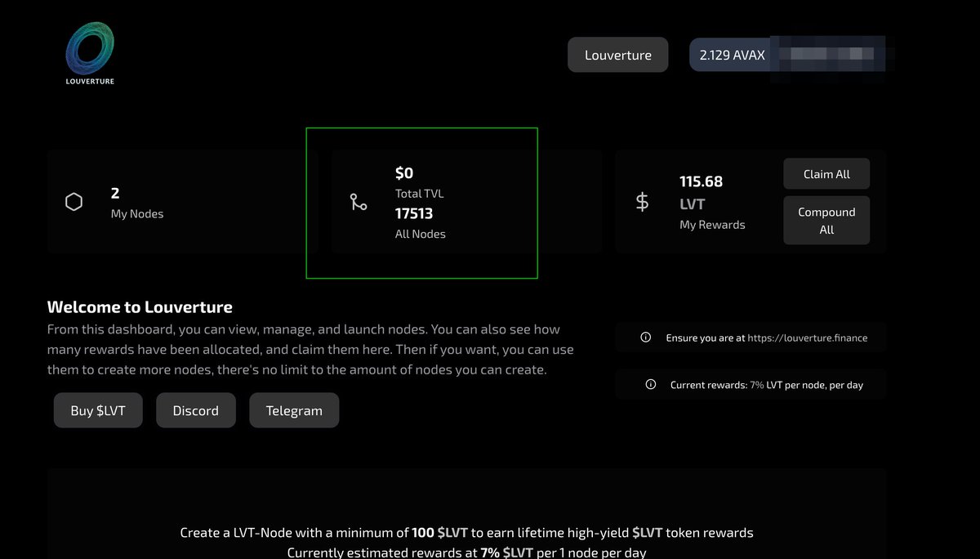This screenshot has height=559, width=980.
Task: Open the Louverture header button
Action: point(618,55)
